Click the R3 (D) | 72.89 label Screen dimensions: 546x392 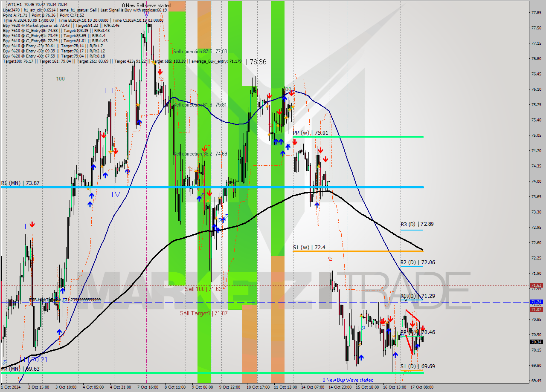click(417, 224)
